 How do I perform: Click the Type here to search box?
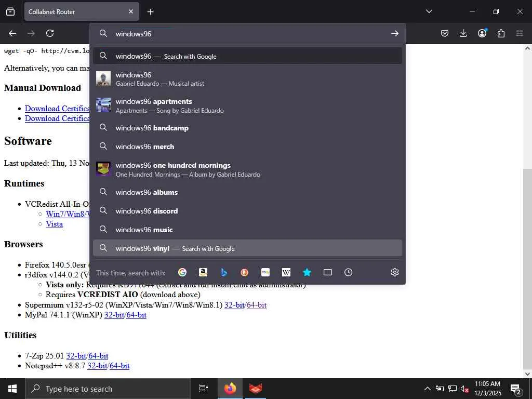[x=108, y=389]
